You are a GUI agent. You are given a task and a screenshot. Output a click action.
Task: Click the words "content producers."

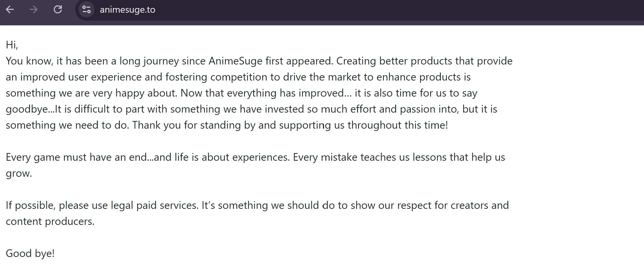[x=50, y=221]
